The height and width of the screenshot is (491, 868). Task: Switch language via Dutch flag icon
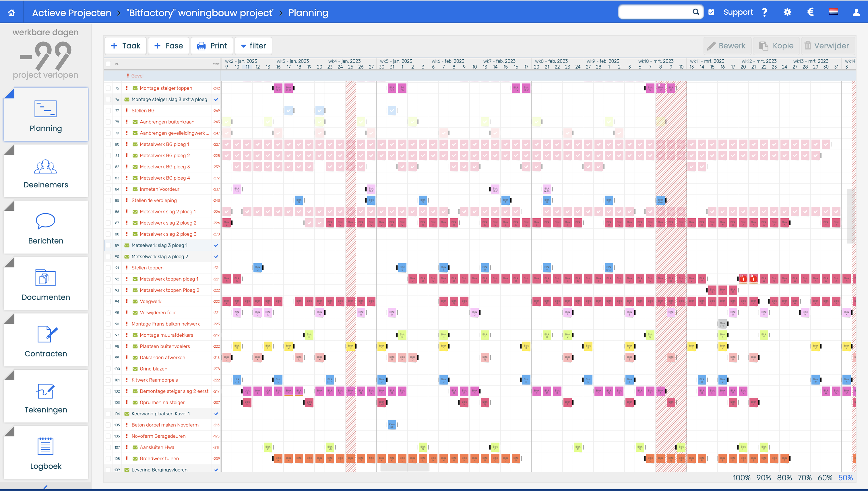pos(833,12)
